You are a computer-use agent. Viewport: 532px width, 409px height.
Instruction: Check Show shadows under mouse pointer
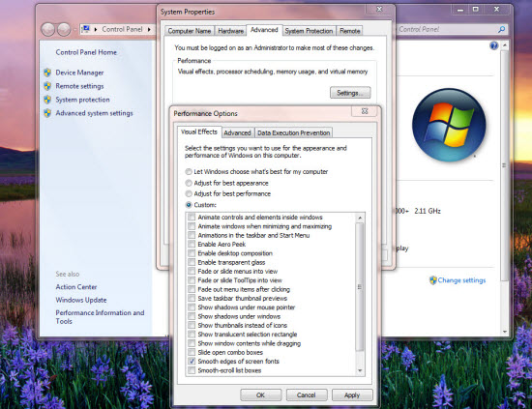click(192, 307)
